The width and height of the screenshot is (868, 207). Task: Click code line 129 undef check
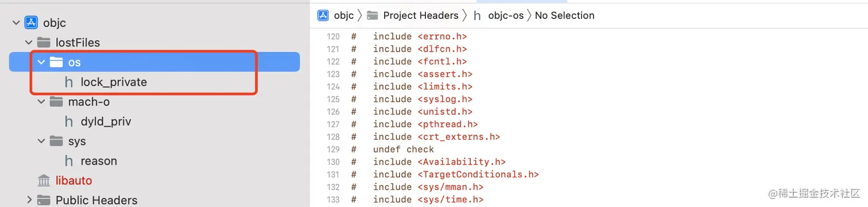pos(404,149)
